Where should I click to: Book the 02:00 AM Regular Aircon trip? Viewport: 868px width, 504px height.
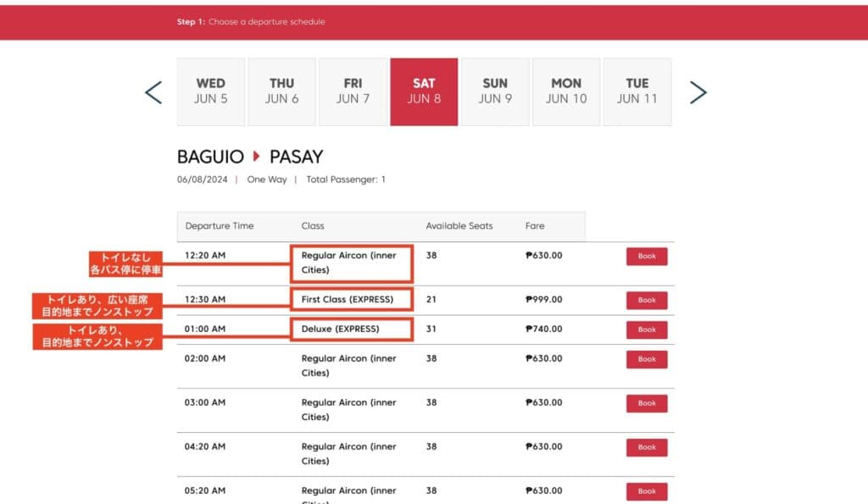pyautogui.click(x=647, y=359)
